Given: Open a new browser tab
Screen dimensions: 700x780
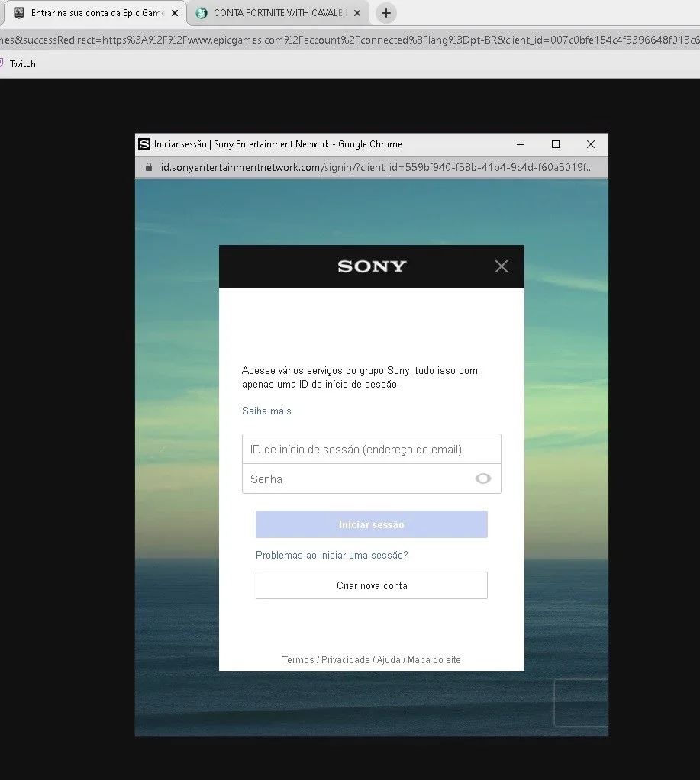Looking at the screenshot, I should 386,14.
